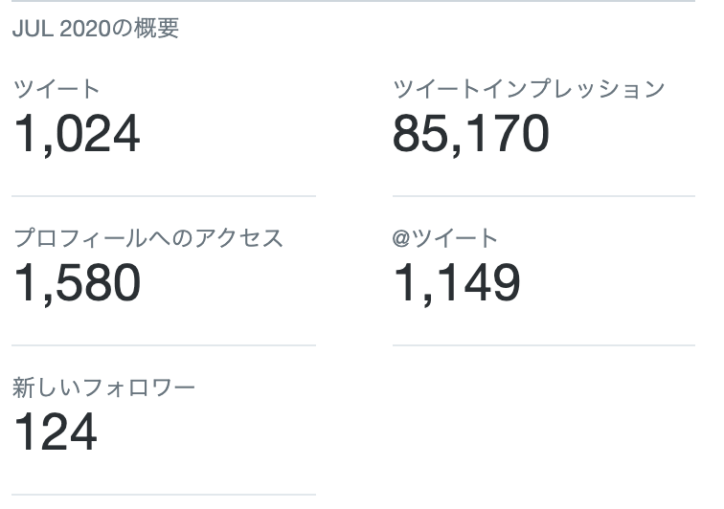Click divider line beneath 1,580 value
724x509 pixels.
click(x=164, y=345)
